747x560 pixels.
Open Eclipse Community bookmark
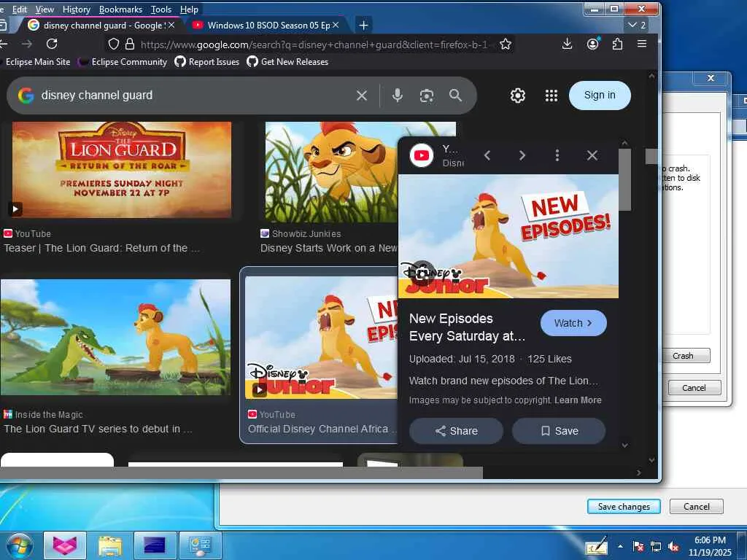tap(123, 62)
